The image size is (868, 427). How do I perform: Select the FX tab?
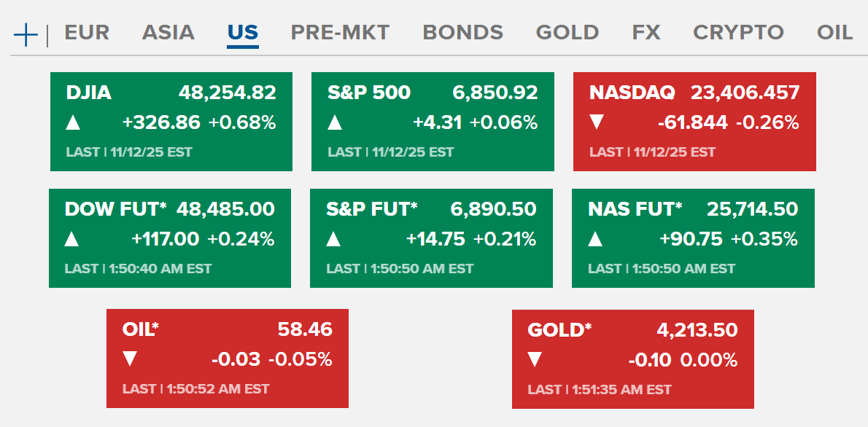tap(646, 33)
